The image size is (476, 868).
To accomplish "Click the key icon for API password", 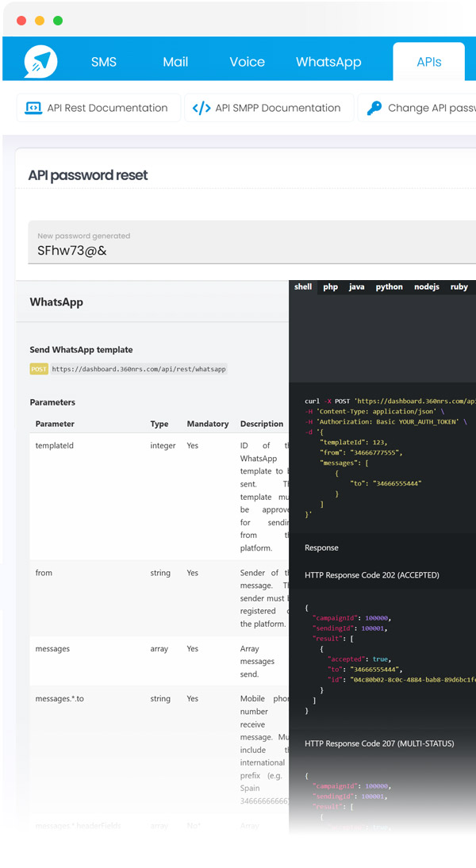I will click(x=374, y=108).
